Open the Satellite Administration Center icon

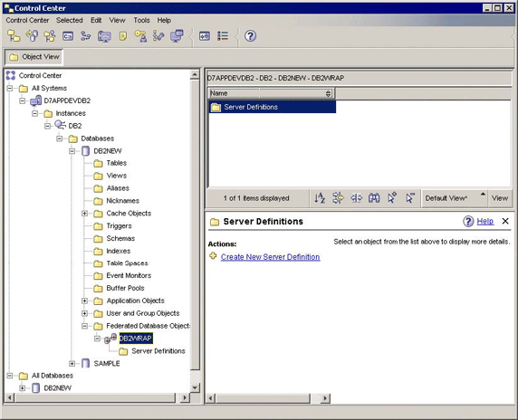coord(50,35)
